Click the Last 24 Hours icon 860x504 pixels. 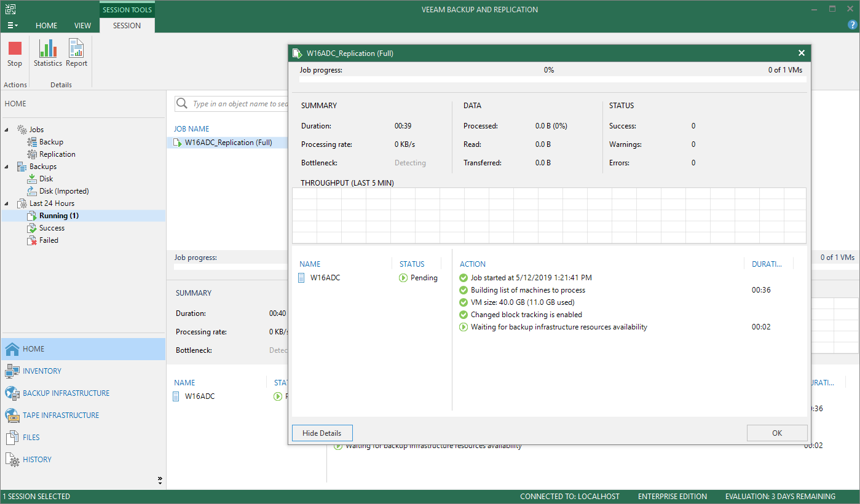pos(22,203)
